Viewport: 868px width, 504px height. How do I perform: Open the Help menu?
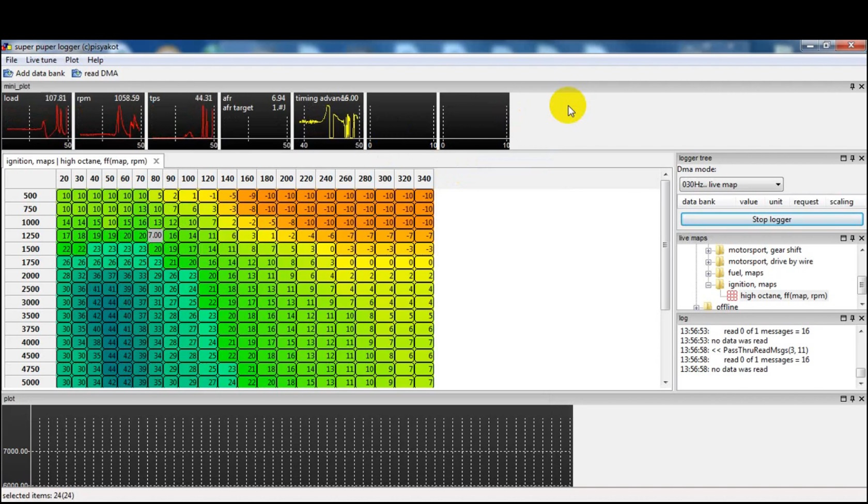click(95, 60)
